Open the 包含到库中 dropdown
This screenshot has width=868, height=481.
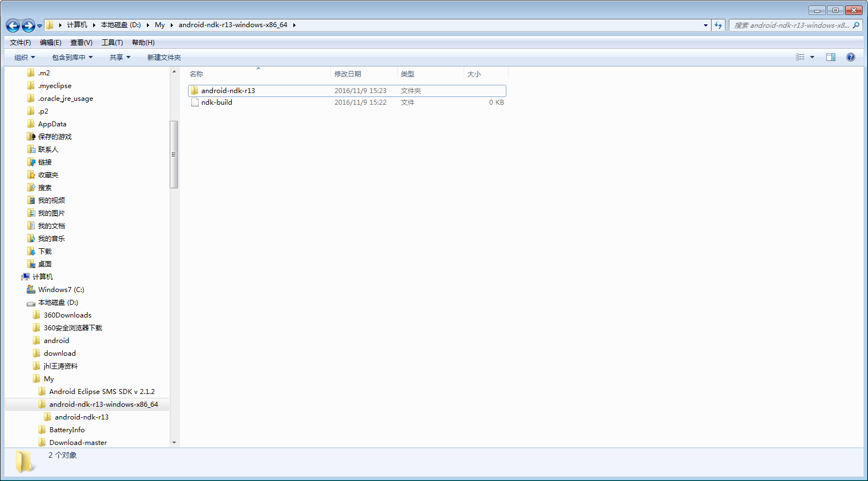(72, 57)
